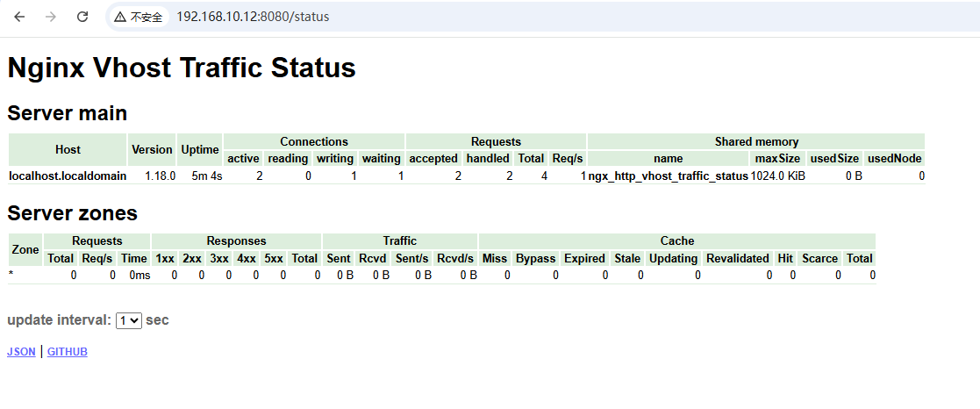Click the browser back arrow
This screenshot has width=980, height=409.
click(x=19, y=17)
